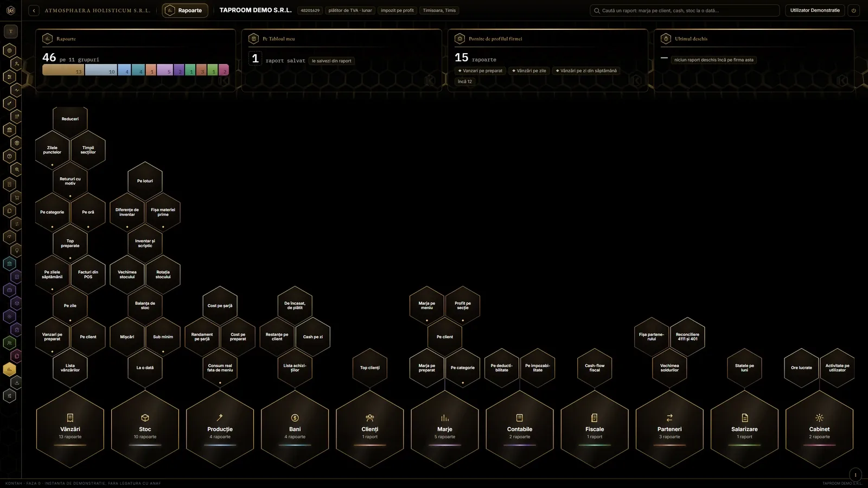The image size is (868, 488).
Task: Open the 'Balanța de stoc' report hexagon
Action: pyautogui.click(x=145, y=305)
